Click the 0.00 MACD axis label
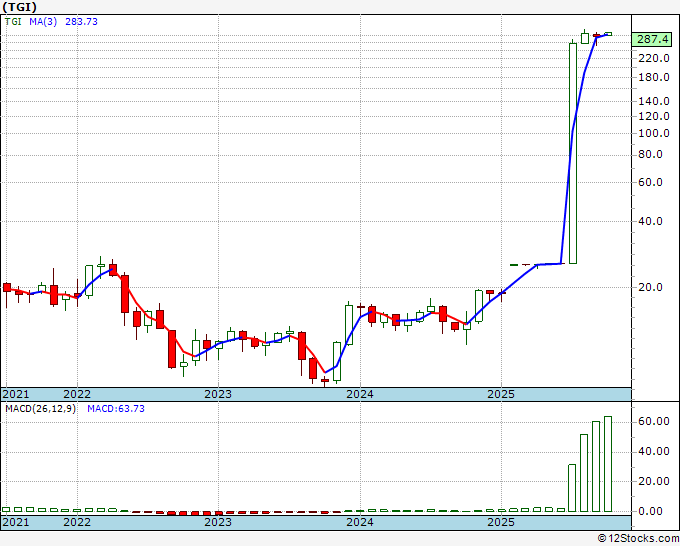The height and width of the screenshot is (546, 680). [651, 511]
